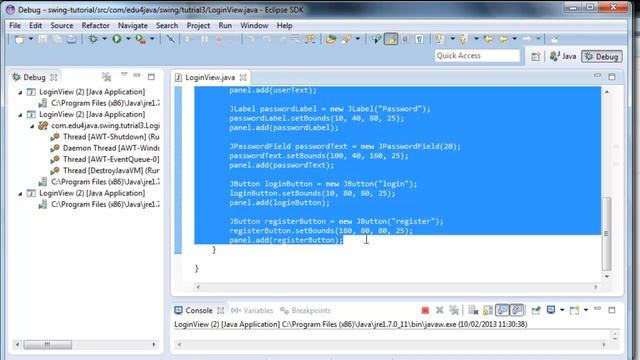This screenshot has width=640, height=360.
Task: Click the New file toolbar icon
Action: click(x=19, y=39)
